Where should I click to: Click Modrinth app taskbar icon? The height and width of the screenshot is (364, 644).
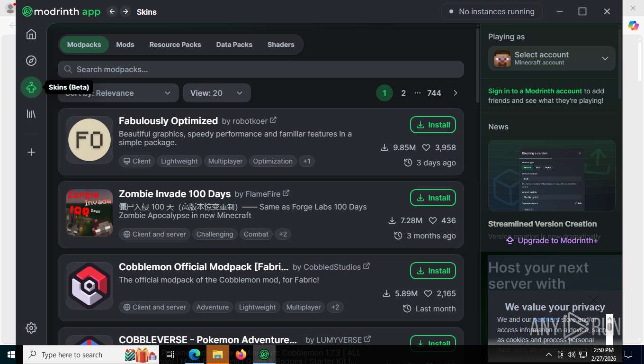coord(264,354)
